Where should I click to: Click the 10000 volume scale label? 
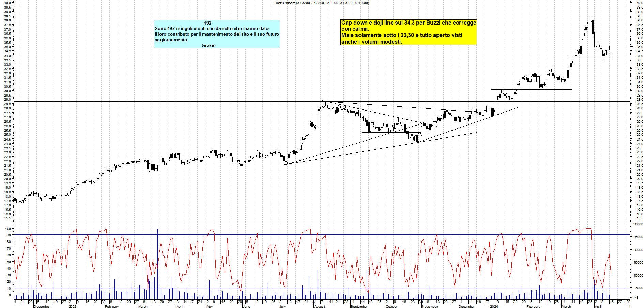coord(638,275)
